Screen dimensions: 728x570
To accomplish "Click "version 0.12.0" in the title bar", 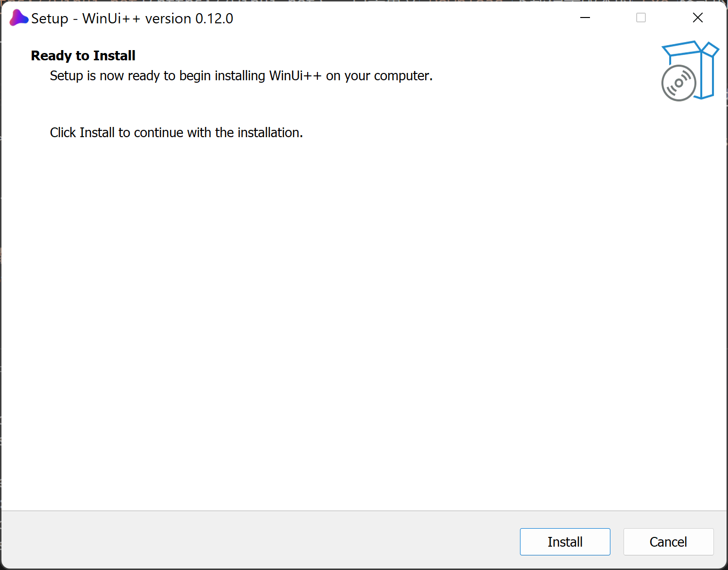I will pos(189,18).
